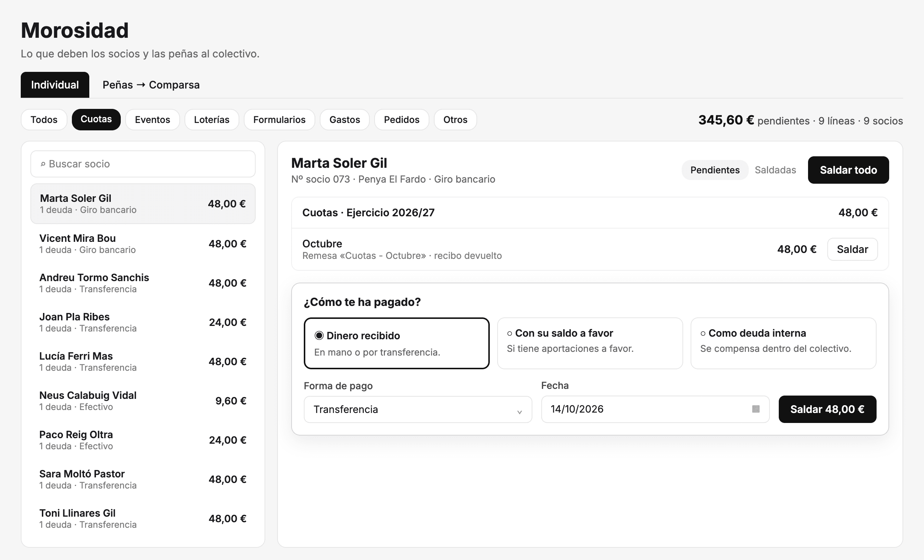924x560 pixels.
Task: Filter debts by Formularios
Action: pyautogui.click(x=279, y=120)
